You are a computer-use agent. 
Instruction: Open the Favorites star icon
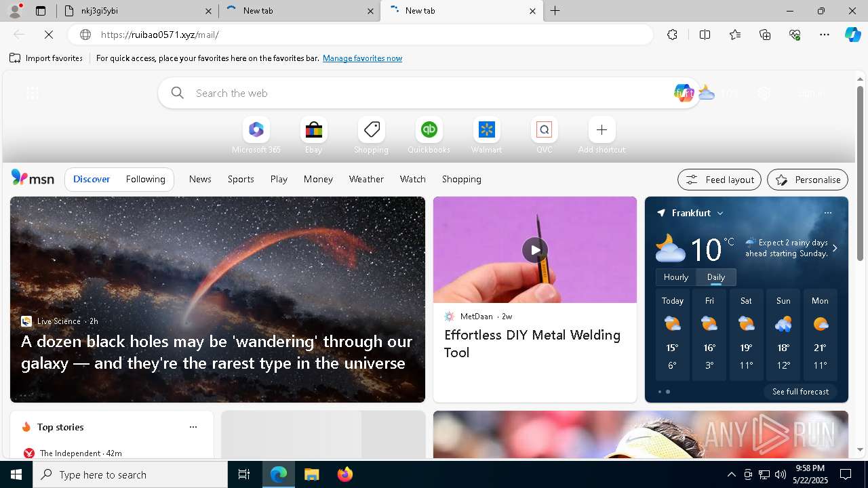[x=735, y=35]
